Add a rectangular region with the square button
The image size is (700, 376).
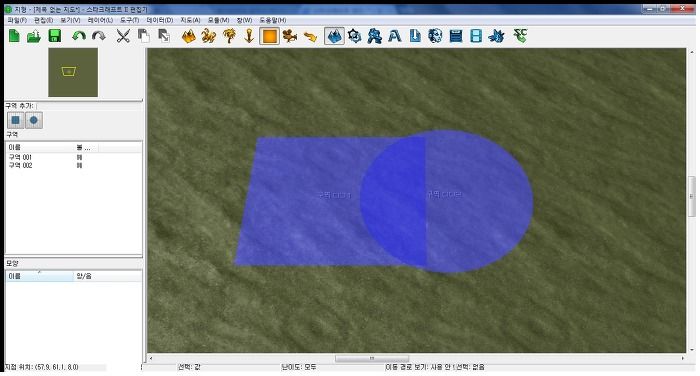point(16,120)
